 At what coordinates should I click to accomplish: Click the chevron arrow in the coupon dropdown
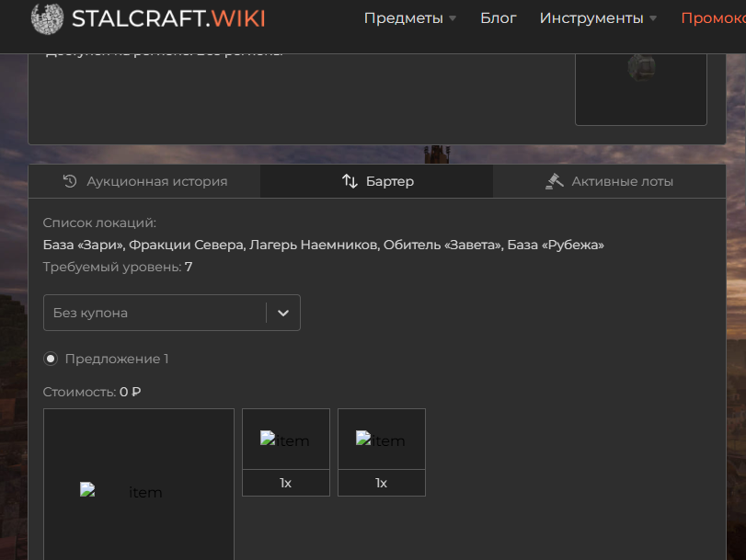click(x=283, y=313)
